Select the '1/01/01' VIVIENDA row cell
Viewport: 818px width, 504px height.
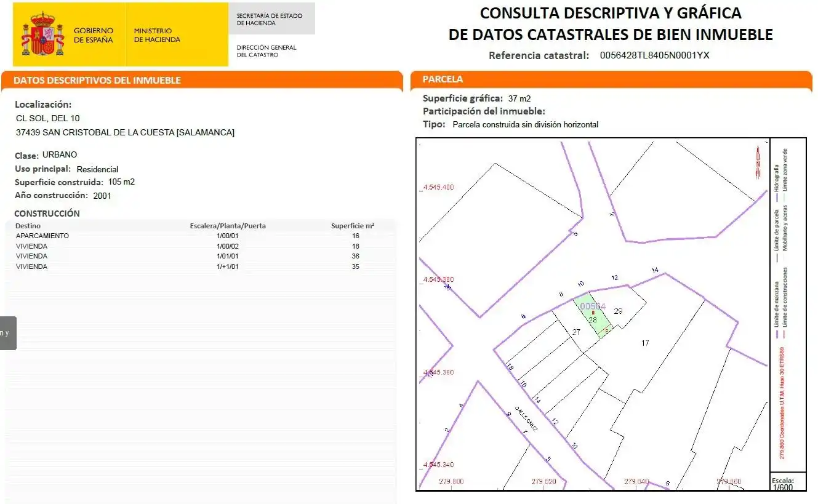pos(228,256)
